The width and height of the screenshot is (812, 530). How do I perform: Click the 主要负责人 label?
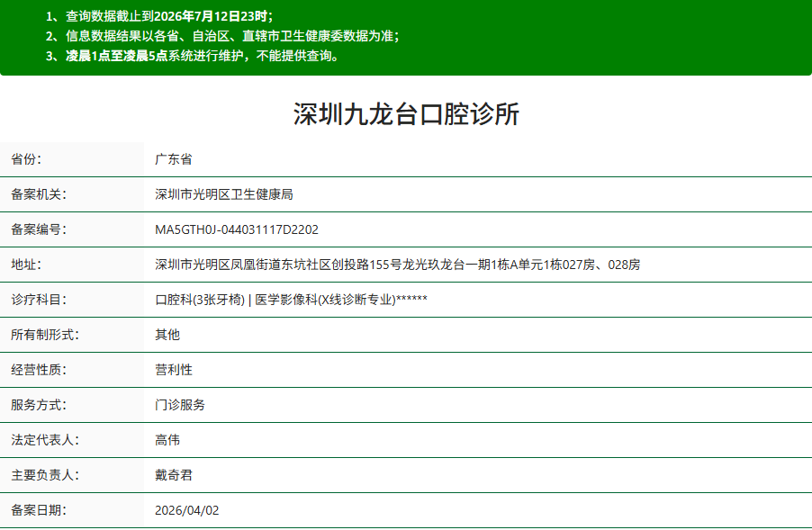coord(45,475)
